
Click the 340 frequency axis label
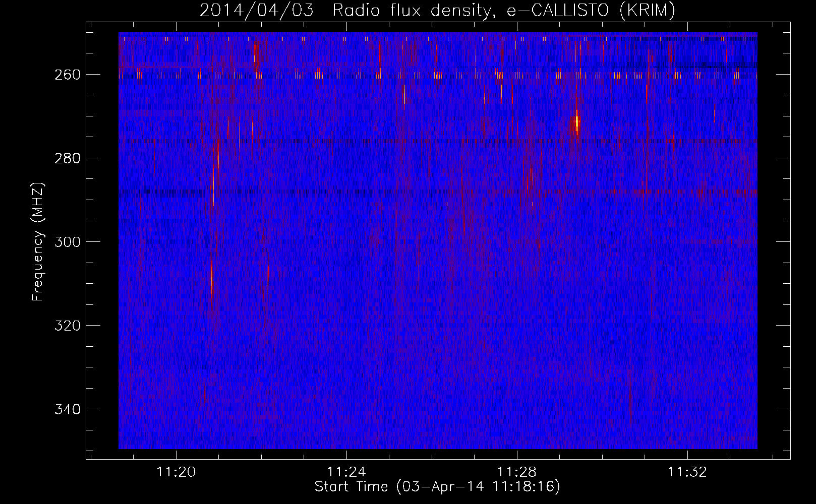point(68,409)
